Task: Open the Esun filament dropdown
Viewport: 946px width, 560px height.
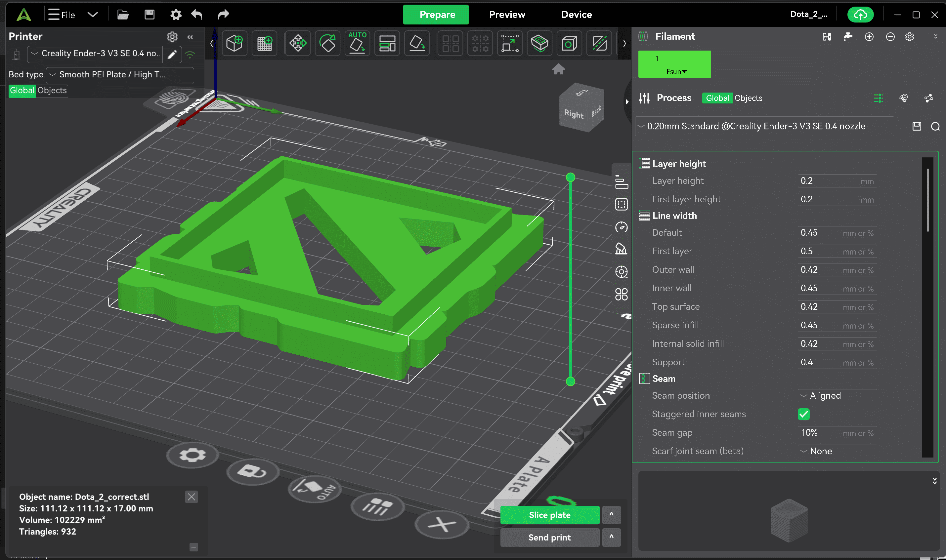Action: [x=676, y=71]
